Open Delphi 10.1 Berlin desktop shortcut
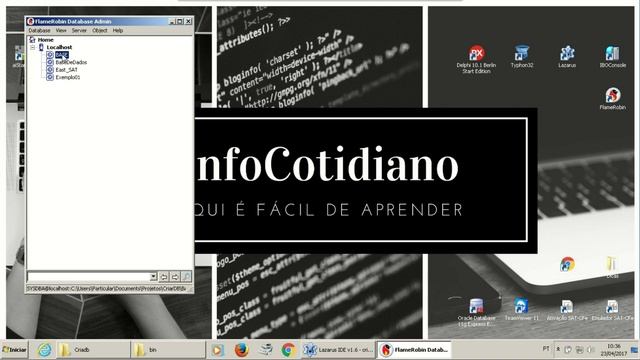Image resolution: width=640 pixels, height=360 pixels. pyautogui.click(x=476, y=60)
